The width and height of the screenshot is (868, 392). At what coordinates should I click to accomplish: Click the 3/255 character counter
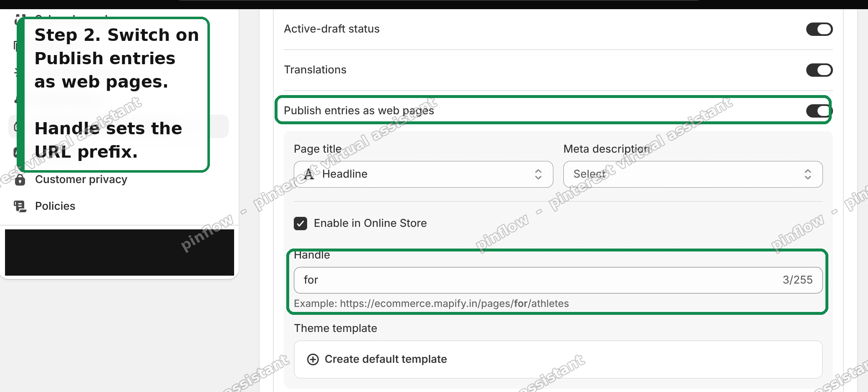797,280
